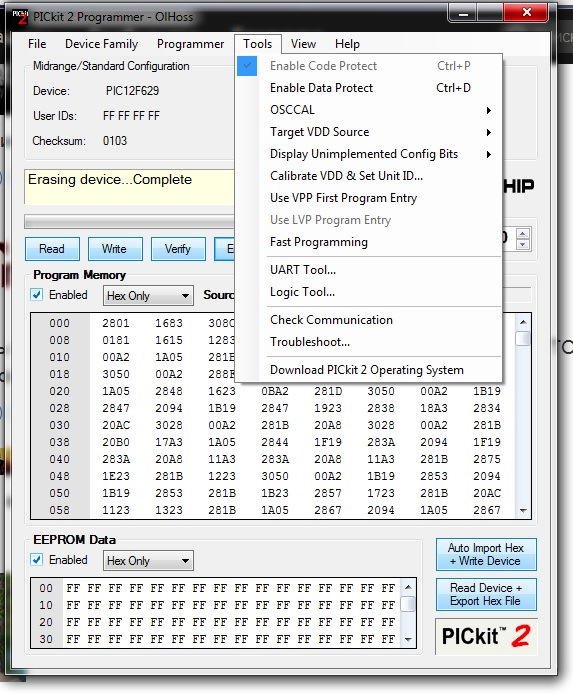The height and width of the screenshot is (694, 573).
Task: Open the Help menu
Action: tap(347, 44)
